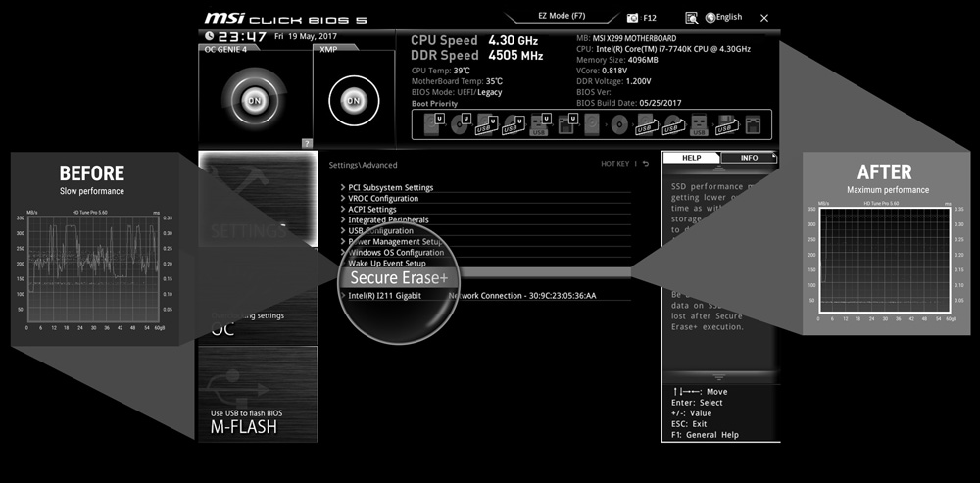Switch to EZ Mode (F7)

(563, 17)
